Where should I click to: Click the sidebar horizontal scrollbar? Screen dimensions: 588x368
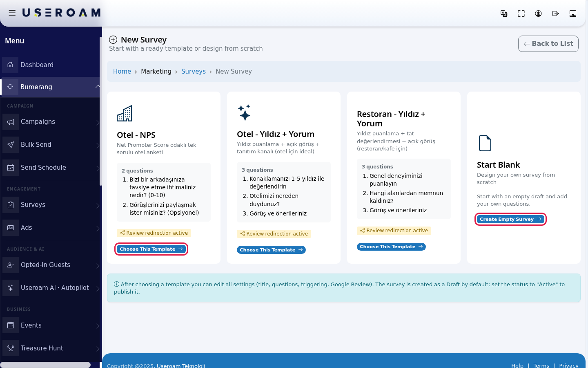45,365
